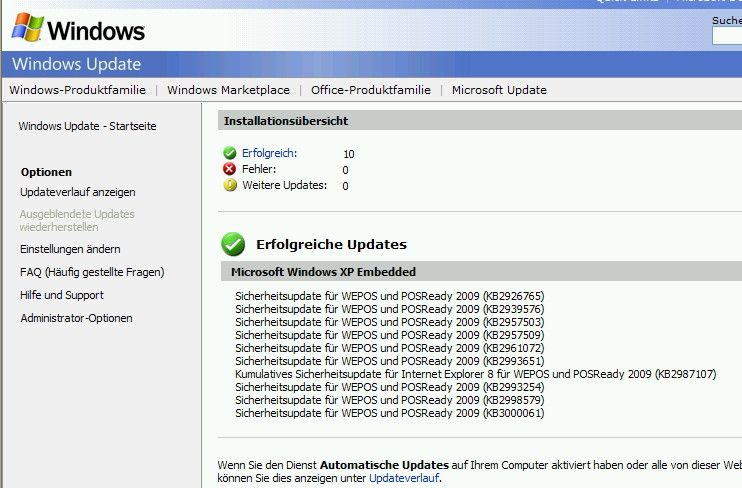This screenshot has width=742, height=488.
Task: Click the red Fehler cross icon
Action: (230, 169)
